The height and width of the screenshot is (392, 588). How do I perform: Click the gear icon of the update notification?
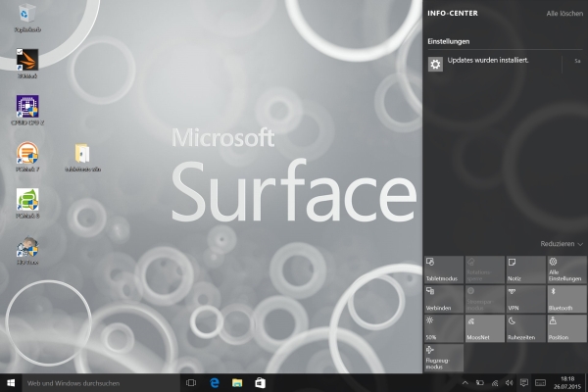tap(435, 64)
